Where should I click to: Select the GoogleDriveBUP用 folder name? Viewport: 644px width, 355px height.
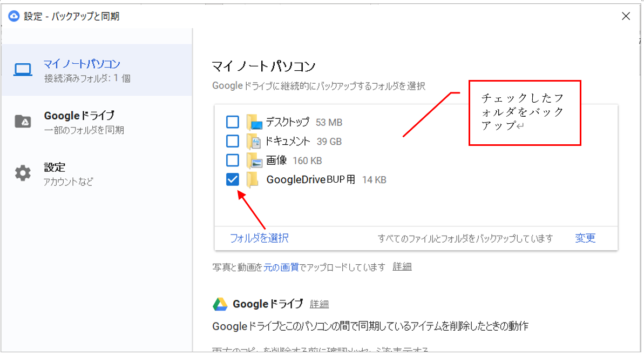click(311, 179)
